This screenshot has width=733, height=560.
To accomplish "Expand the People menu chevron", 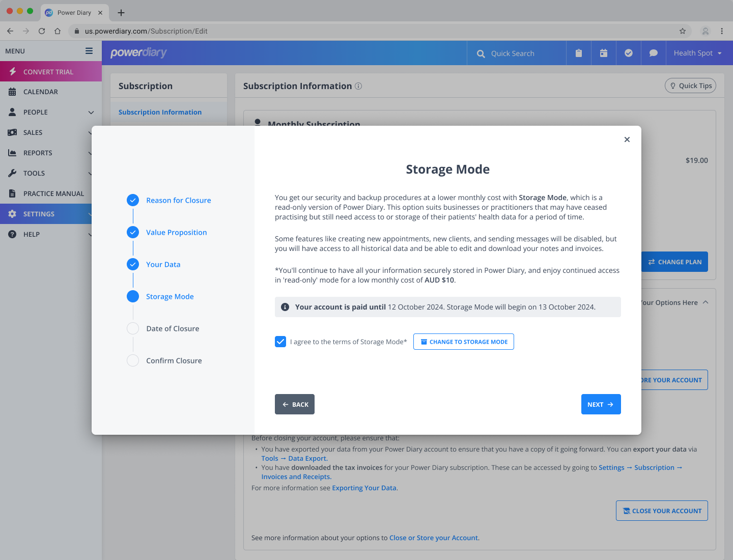I will point(91,112).
